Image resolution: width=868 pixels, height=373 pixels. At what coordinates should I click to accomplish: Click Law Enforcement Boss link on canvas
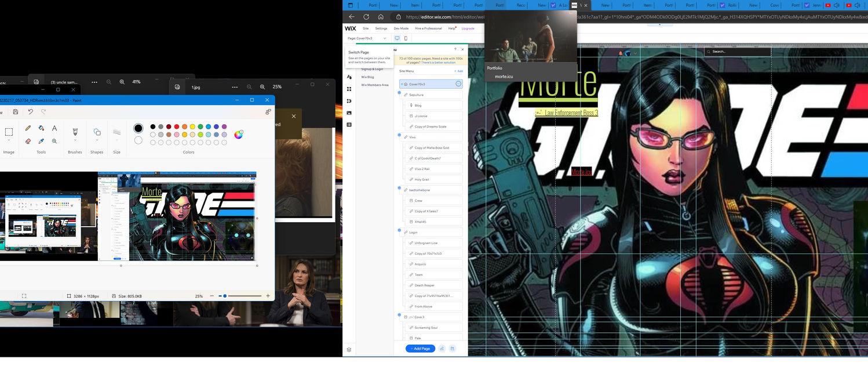pyautogui.click(x=567, y=113)
